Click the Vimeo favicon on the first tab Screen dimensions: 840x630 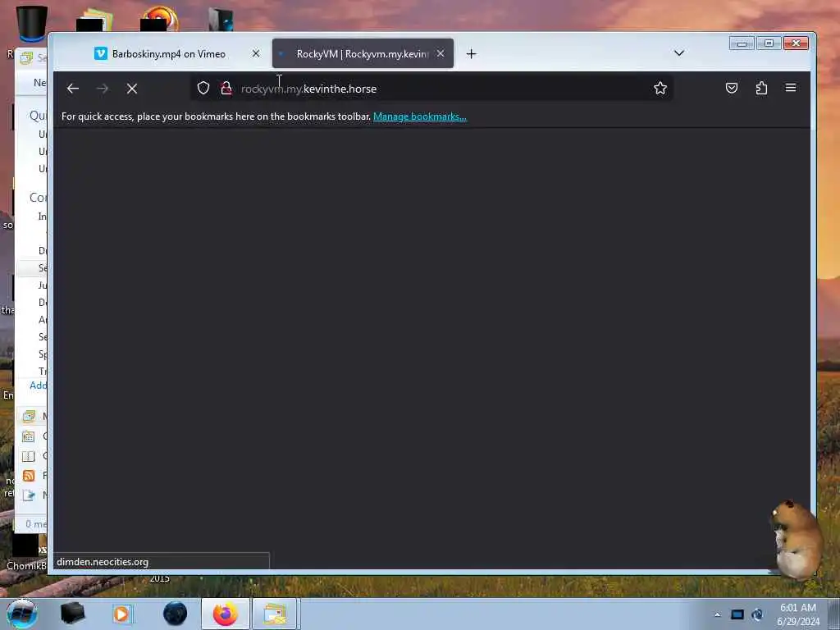pyautogui.click(x=101, y=53)
